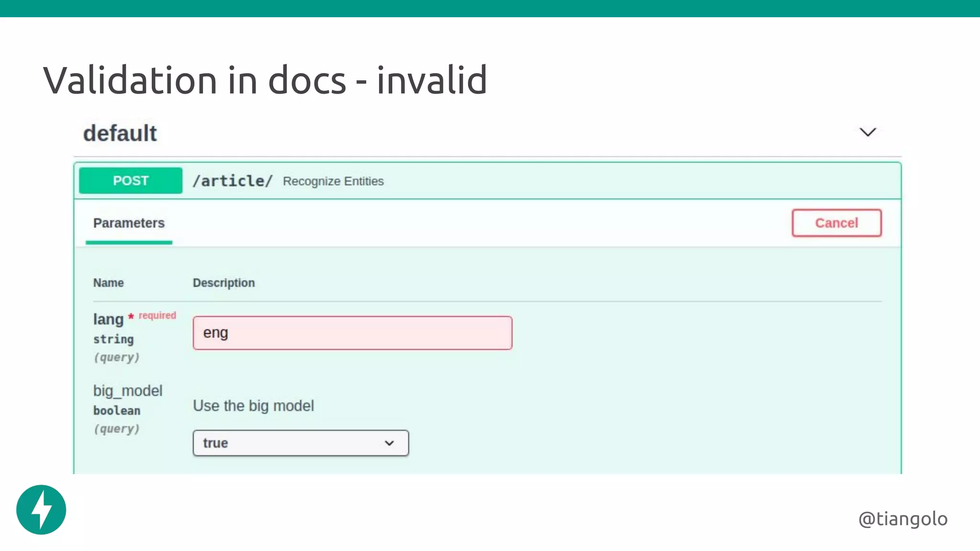Click the Description column header
Viewport: 980px width, 551px height.
click(x=223, y=283)
